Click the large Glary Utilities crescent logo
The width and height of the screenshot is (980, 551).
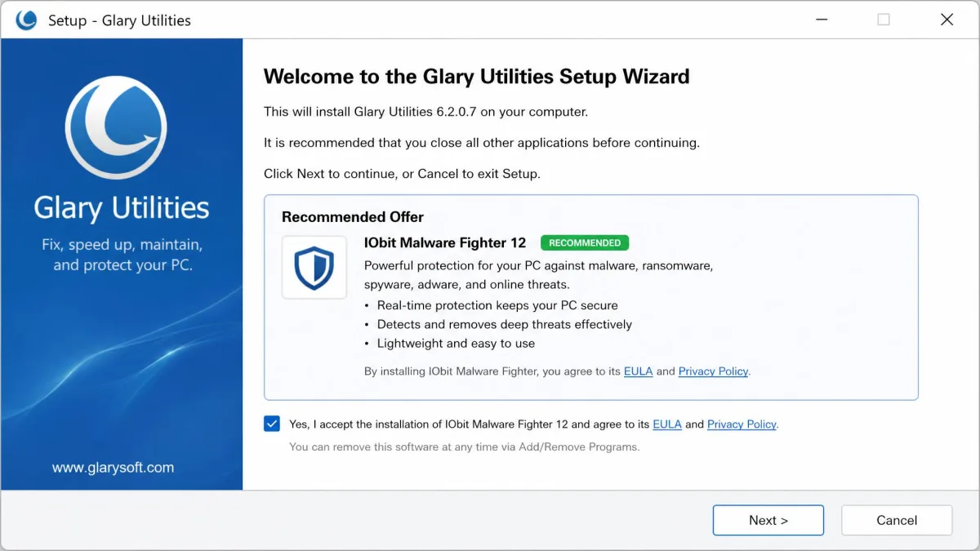pos(116,128)
